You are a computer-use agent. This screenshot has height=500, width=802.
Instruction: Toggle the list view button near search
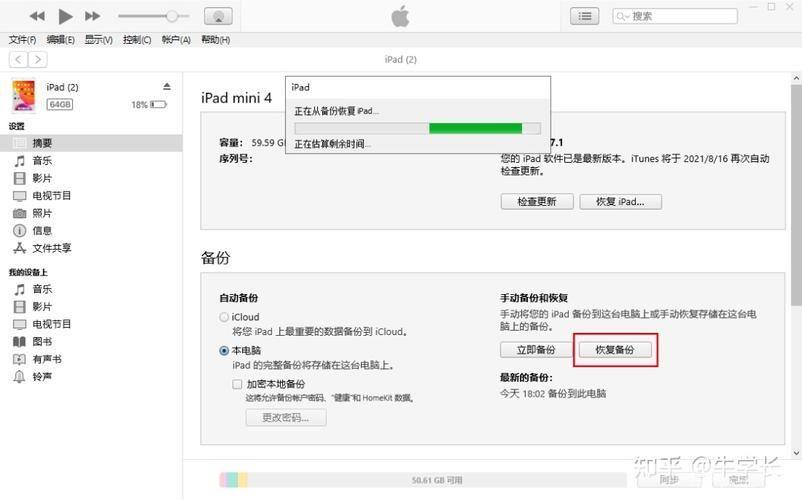585,16
